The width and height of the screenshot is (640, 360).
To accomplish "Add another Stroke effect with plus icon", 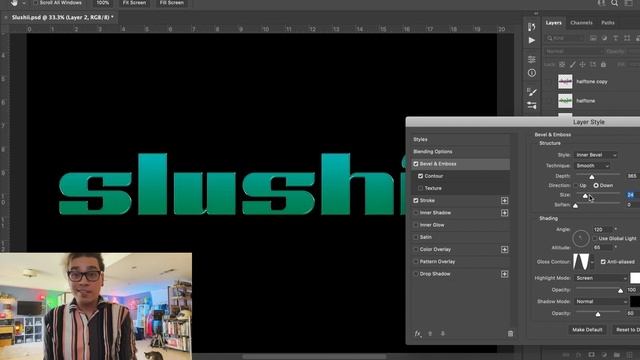I will 504,200.
